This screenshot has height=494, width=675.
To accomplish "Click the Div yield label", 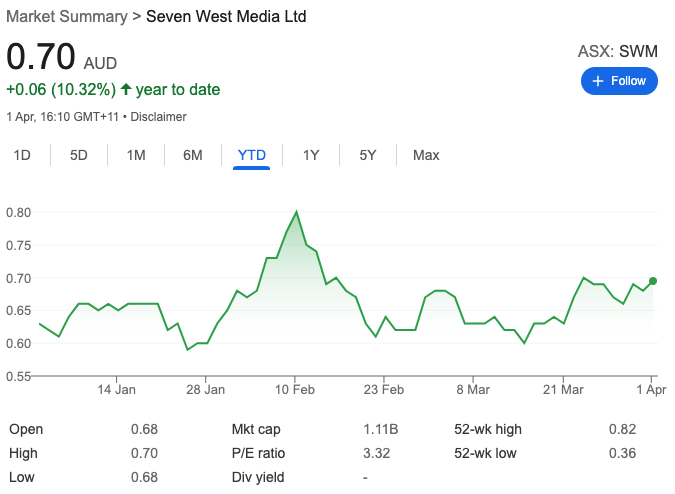I will pos(258,477).
